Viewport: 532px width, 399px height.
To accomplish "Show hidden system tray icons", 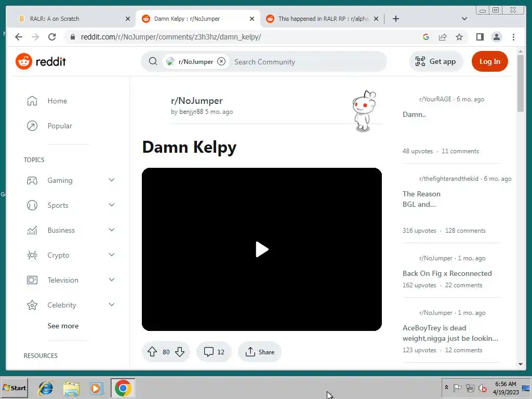I will pyautogui.click(x=446, y=387).
